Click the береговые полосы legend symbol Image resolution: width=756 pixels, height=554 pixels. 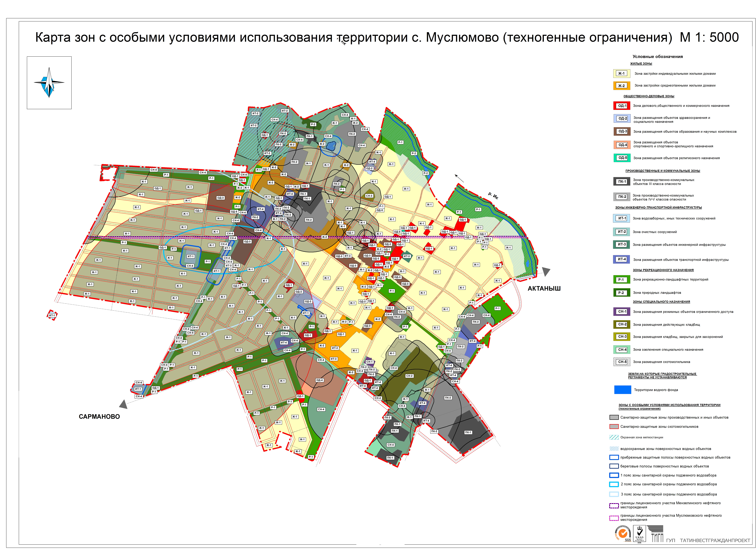click(x=614, y=466)
